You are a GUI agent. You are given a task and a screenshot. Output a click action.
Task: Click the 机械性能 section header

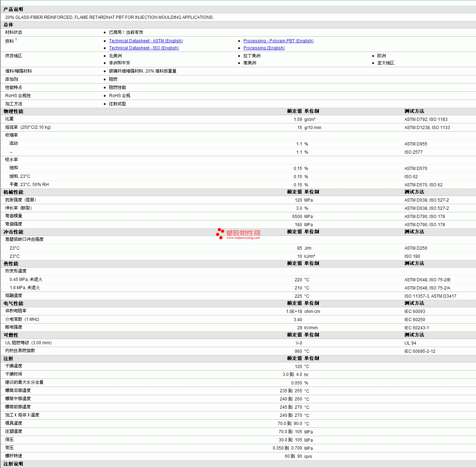[14, 192]
